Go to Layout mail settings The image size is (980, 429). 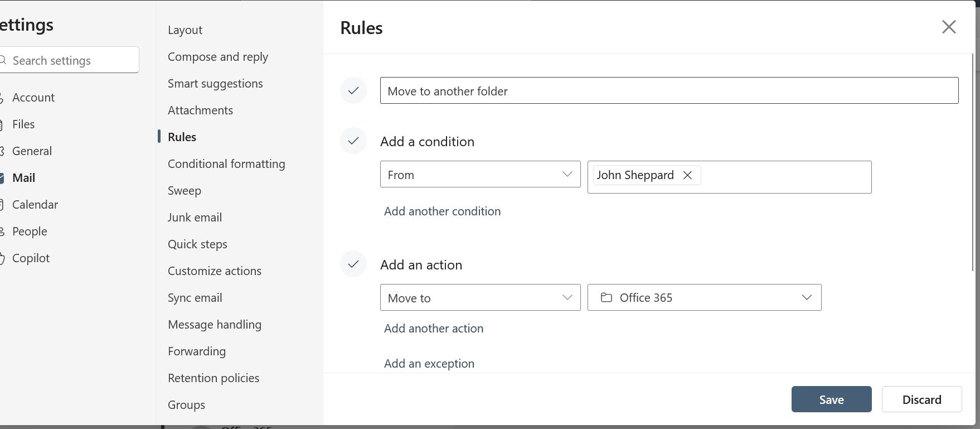pos(185,30)
